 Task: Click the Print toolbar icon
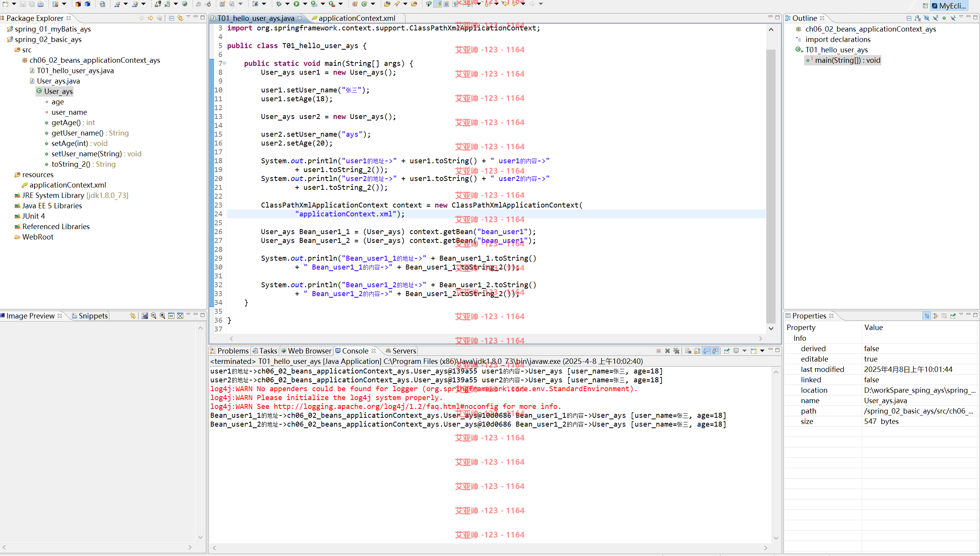(x=40, y=4)
